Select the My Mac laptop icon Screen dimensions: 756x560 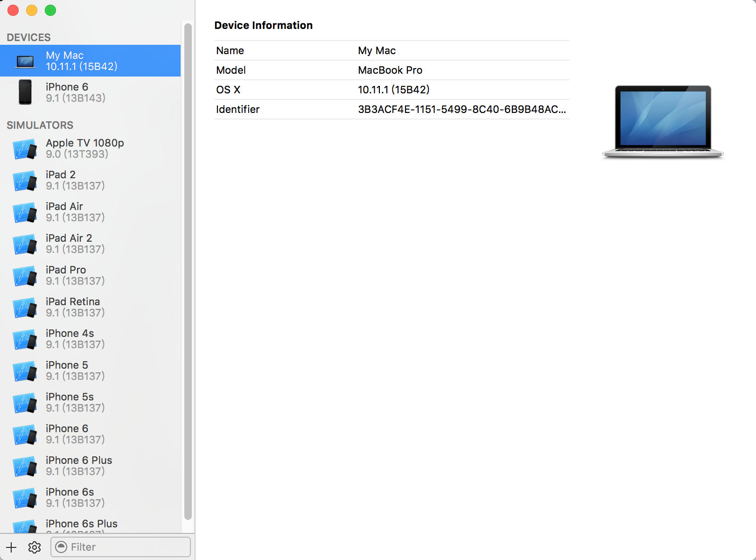[x=25, y=61]
